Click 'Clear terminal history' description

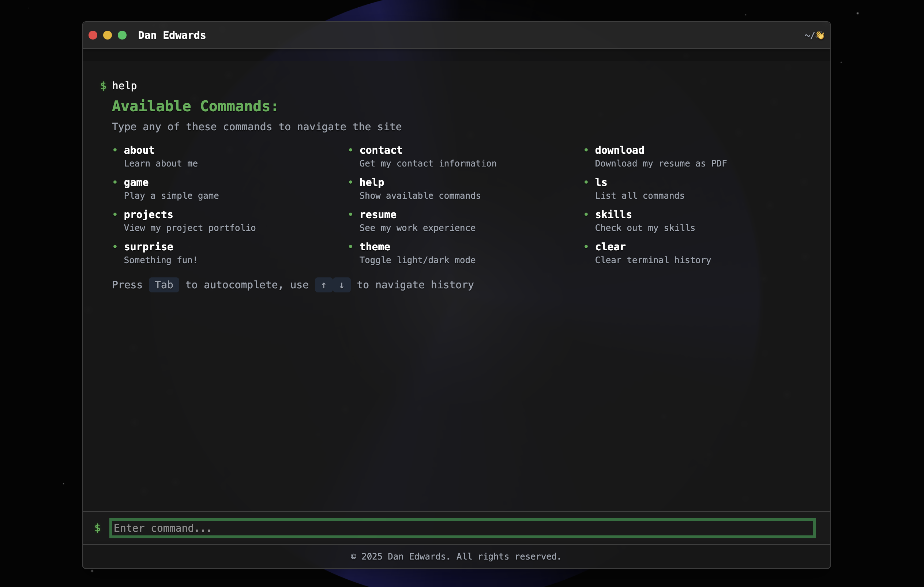tap(653, 260)
